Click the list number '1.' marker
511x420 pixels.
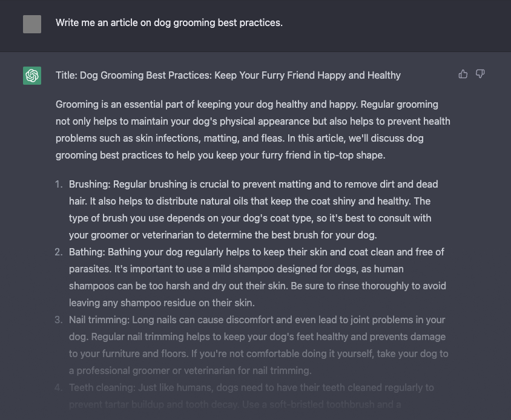tap(59, 184)
